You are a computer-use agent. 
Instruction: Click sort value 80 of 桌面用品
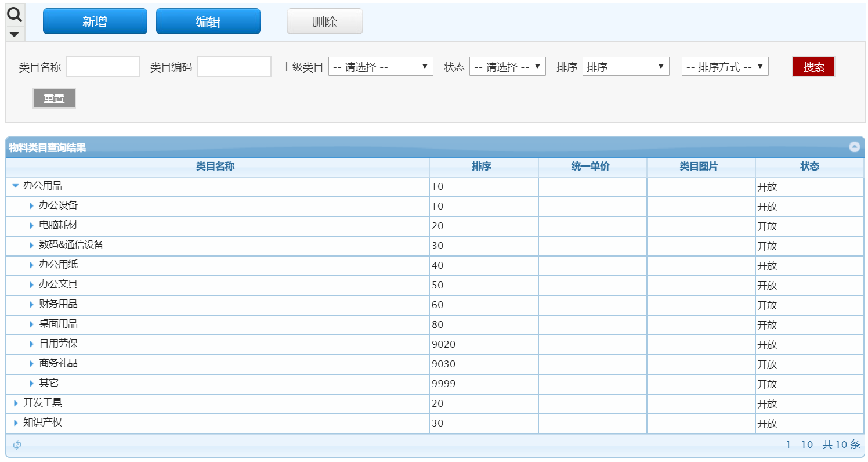(x=437, y=325)
